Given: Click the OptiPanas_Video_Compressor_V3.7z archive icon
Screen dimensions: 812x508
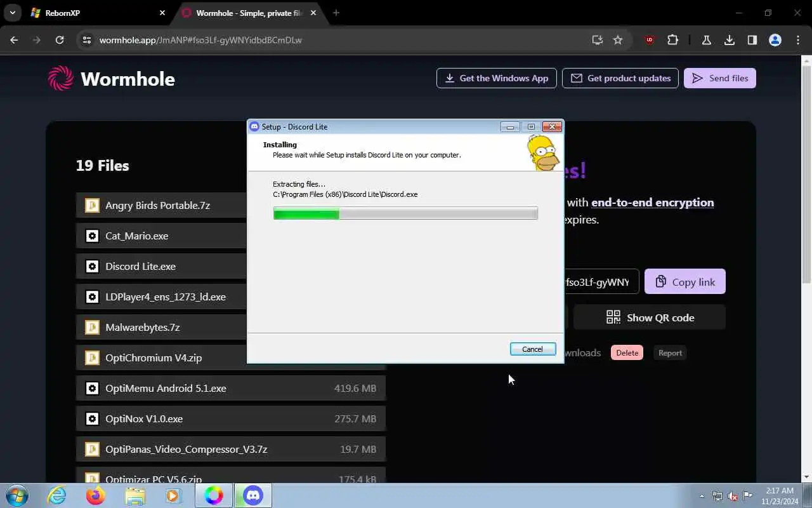Looking at the screenshot, I should tap(92, 449).
